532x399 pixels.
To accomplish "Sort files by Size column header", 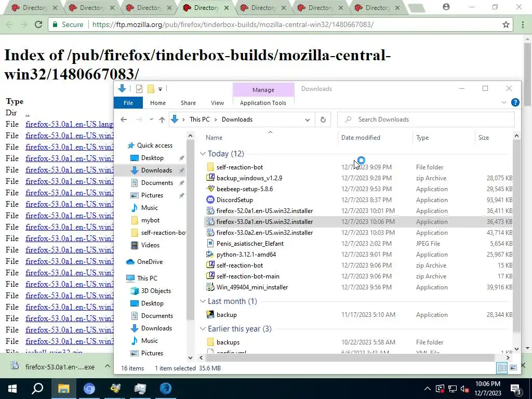I will pyautogui.click(x=484, y=137).
